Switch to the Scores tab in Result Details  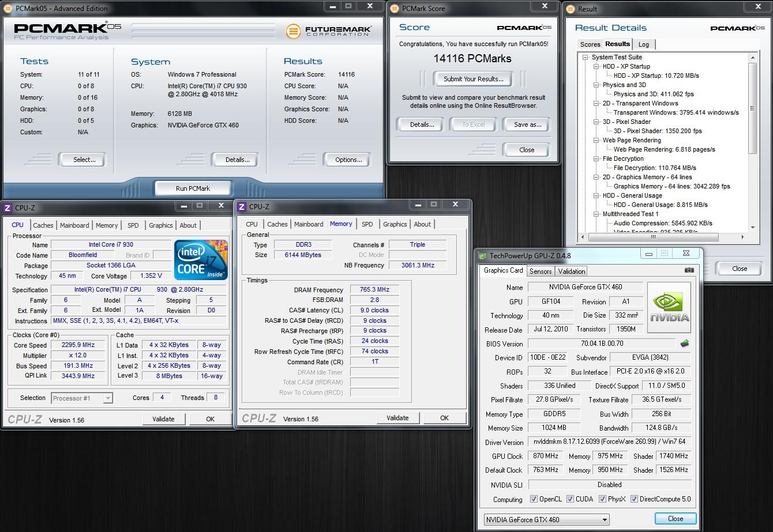(x=590, y=44)
